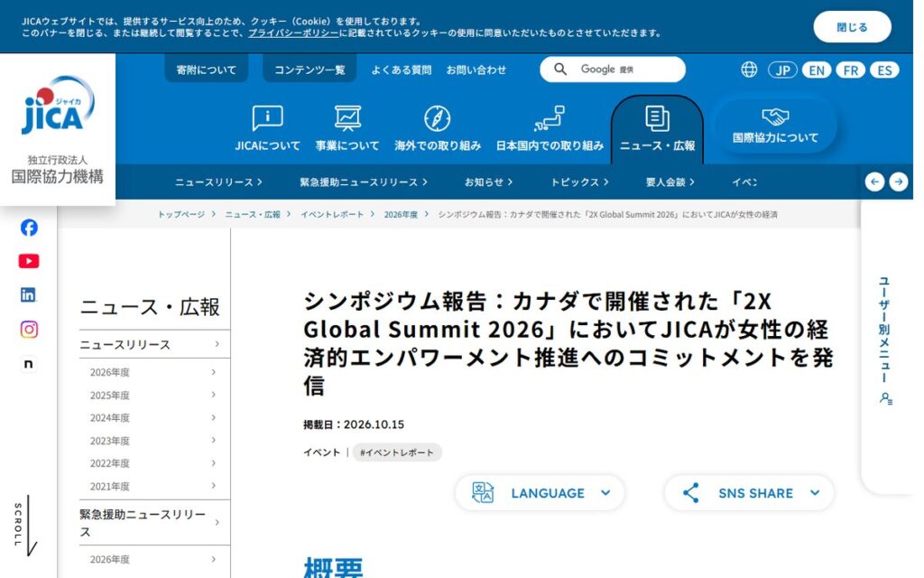Click the 掲載日:2026.10.15 date text
The width and height of the screenshot is (924, 578).
pos(354,424)
